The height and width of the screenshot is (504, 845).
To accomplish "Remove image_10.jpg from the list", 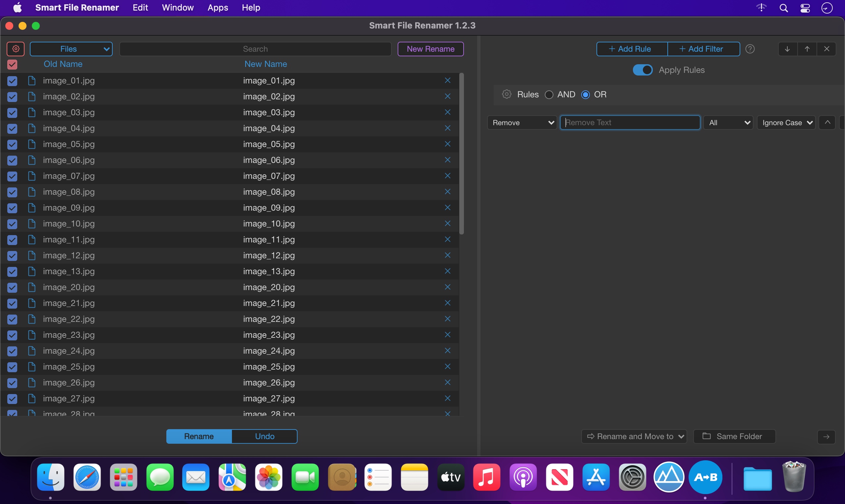I will tap(447, 224).
